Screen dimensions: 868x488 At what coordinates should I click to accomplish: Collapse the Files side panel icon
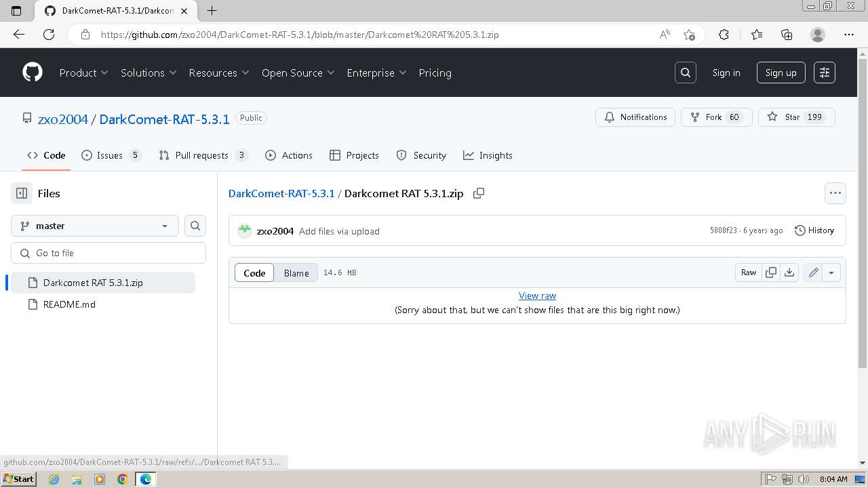22,193
